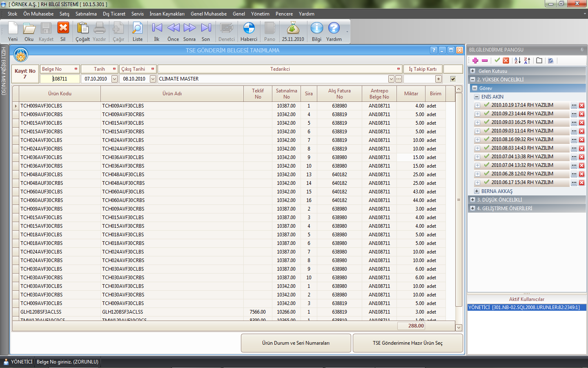This screenshot has height=368, width=588.
Task: Open the Tarih date dropdown
Action: [114, 79]
